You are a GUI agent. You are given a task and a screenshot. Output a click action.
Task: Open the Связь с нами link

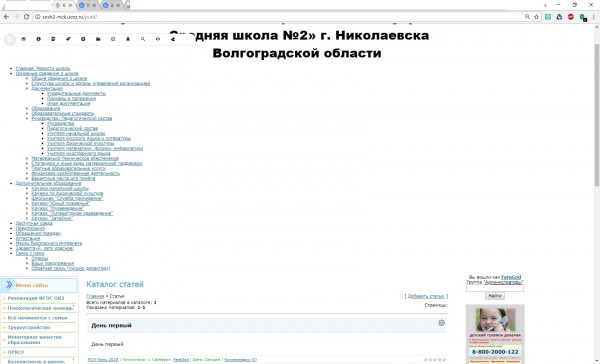pyautogui.click(x=30, y=253)
